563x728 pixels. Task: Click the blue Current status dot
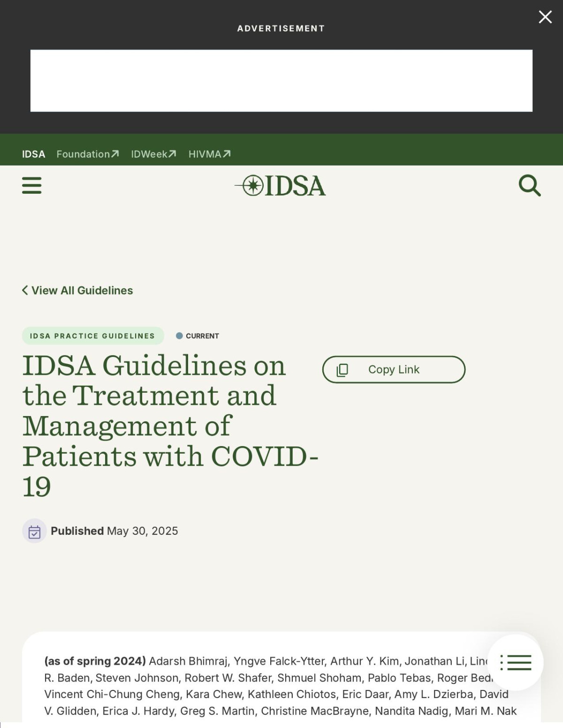[x=179, y=336]
